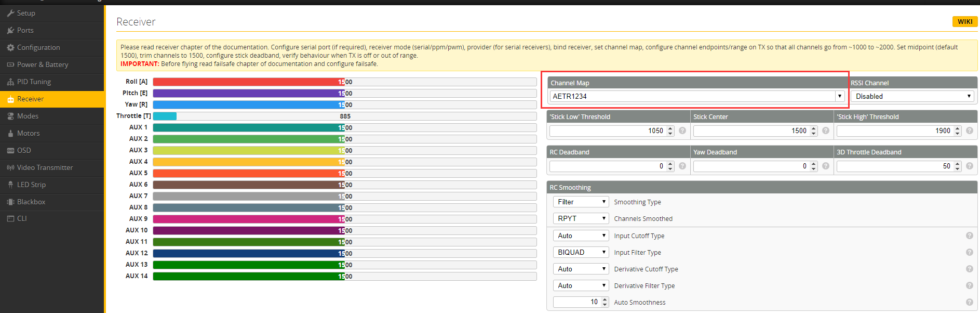The image size is (980, 313).
Task: Click the battery icon beside Power & Battery
Action: (10, 64)
